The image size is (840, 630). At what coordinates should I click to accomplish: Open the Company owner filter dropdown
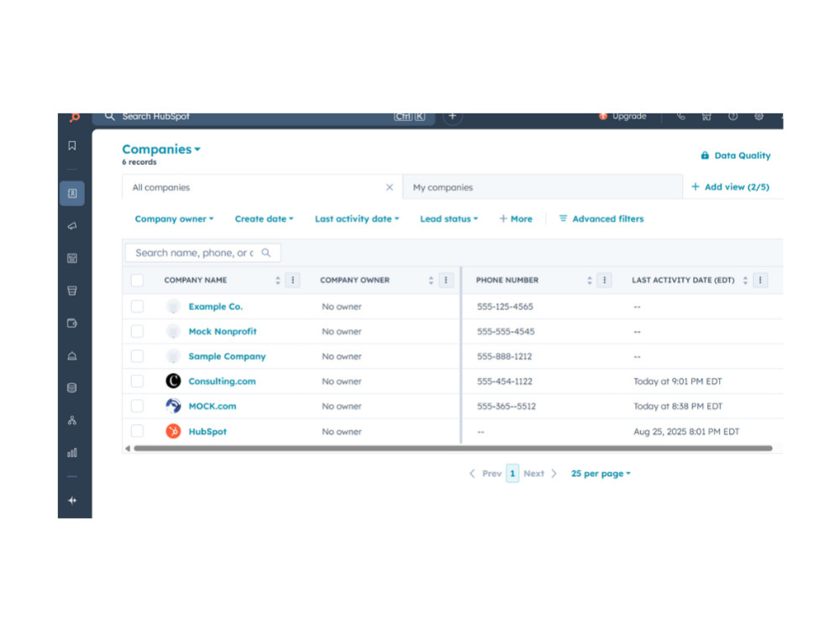(x=174, y=218)
